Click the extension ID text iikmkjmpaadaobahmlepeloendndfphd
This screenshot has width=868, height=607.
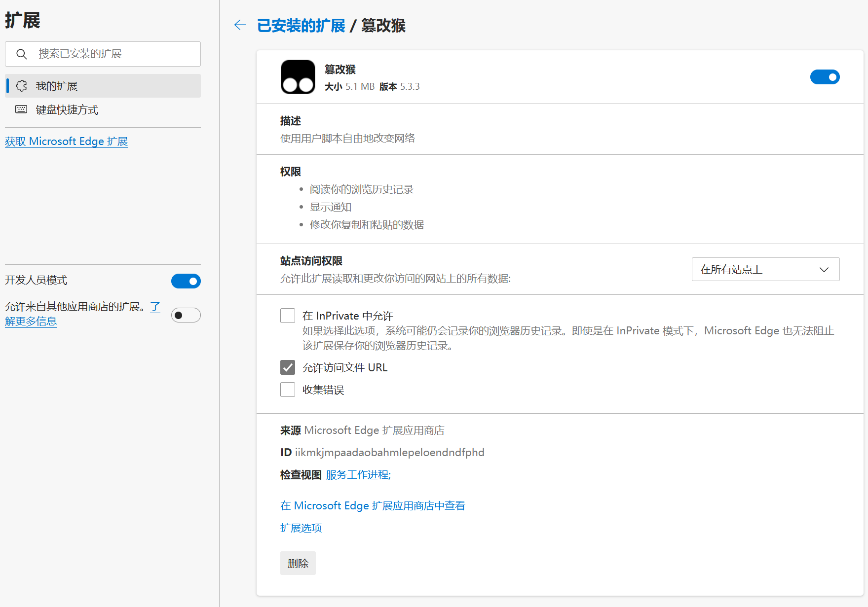click(x=390, y=452)
